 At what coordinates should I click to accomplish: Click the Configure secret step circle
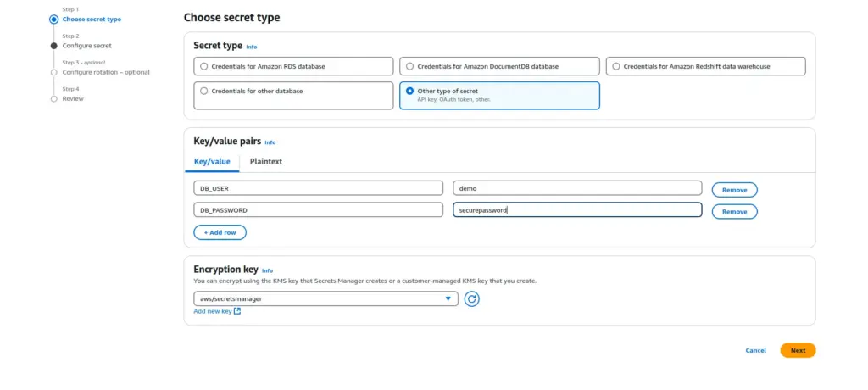[x=54, y=46]
